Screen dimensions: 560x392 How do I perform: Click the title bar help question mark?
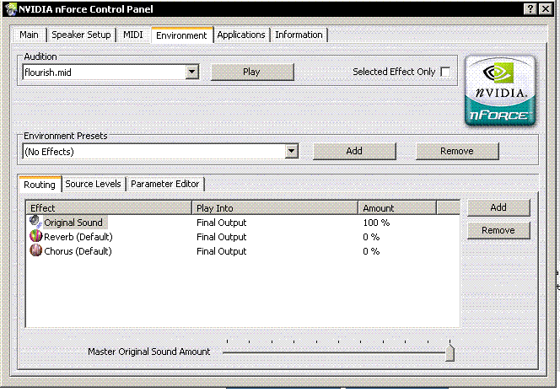(x=532, y=8)
